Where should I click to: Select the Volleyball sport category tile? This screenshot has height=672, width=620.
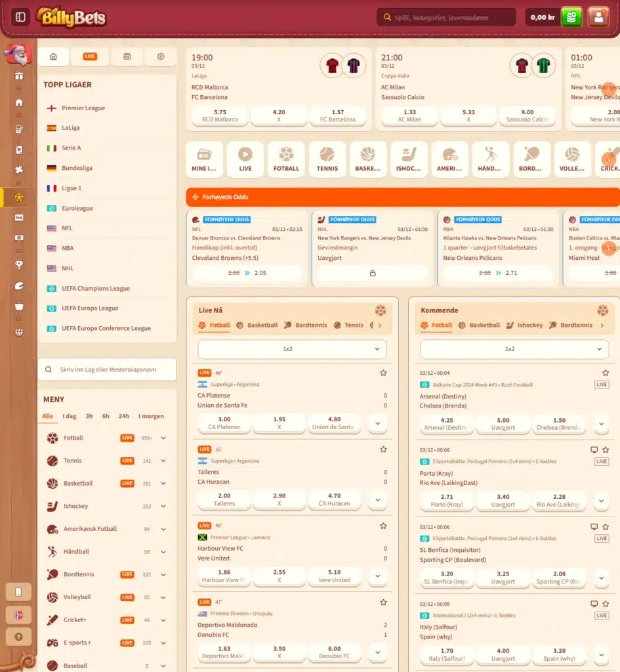coord(572,159)
